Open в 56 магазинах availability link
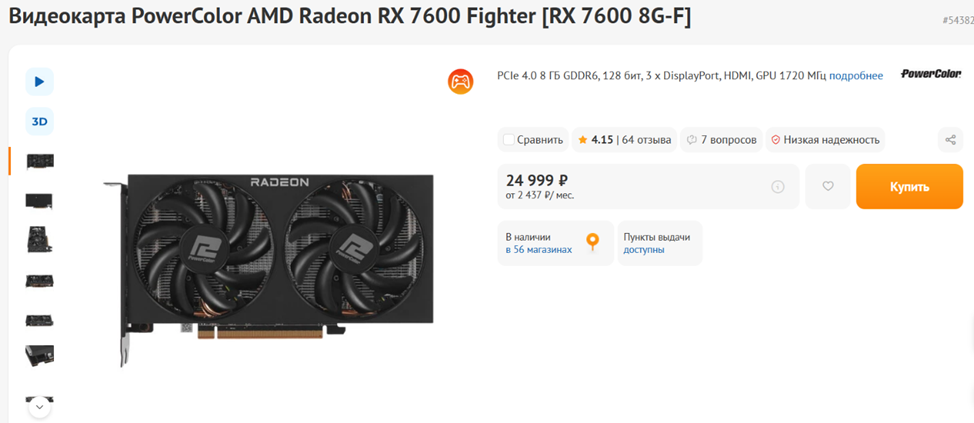The image size is (974, 423). point(539,250)
